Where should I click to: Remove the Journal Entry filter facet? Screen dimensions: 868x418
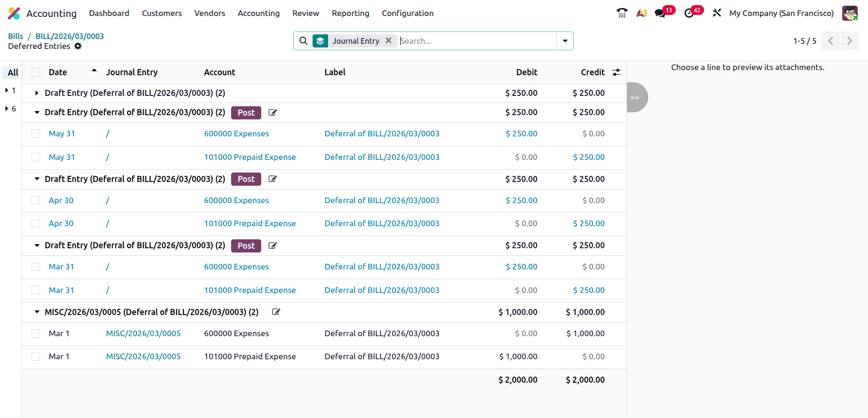tap(388, 40)
